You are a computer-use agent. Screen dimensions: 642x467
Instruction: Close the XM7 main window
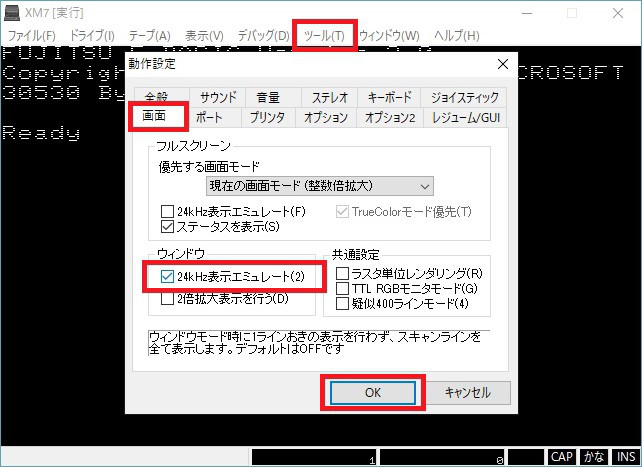[618, 13]
